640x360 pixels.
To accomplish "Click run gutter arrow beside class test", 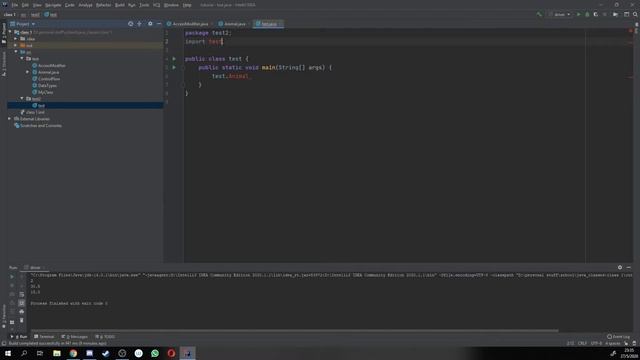I will 174,59.
